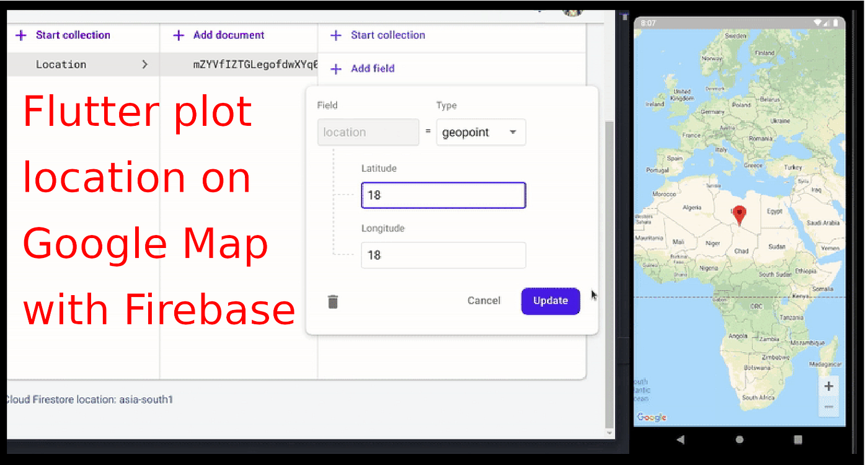Click the Google logo on the map
This screenshot has height=465, width=868.
point(652,417)
